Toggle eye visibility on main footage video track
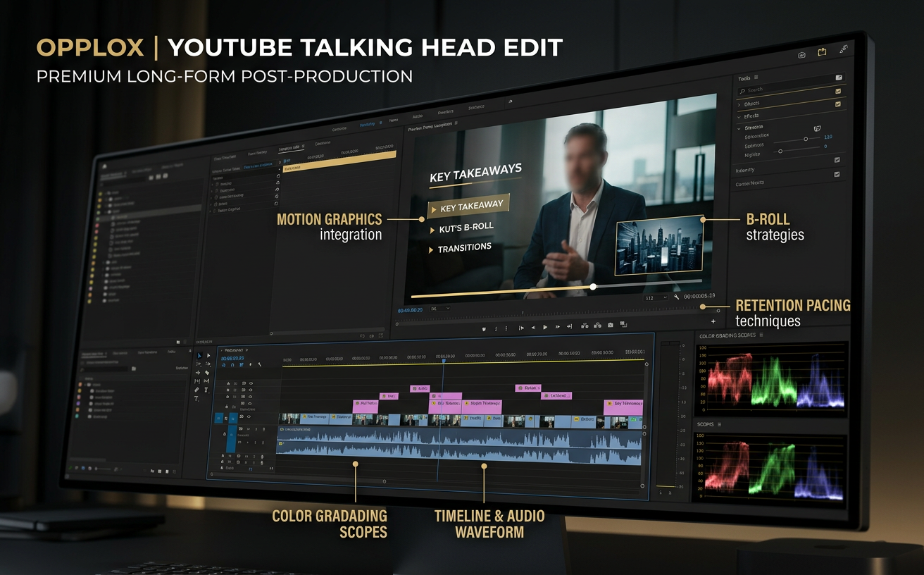Screen dimensions: 924x575 [x=249, y=416]
